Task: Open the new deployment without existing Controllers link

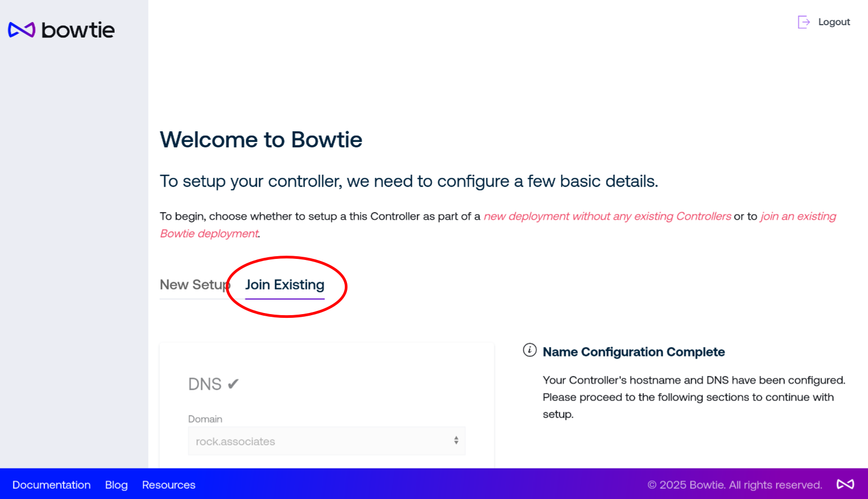Action: [x=607, y=216]
